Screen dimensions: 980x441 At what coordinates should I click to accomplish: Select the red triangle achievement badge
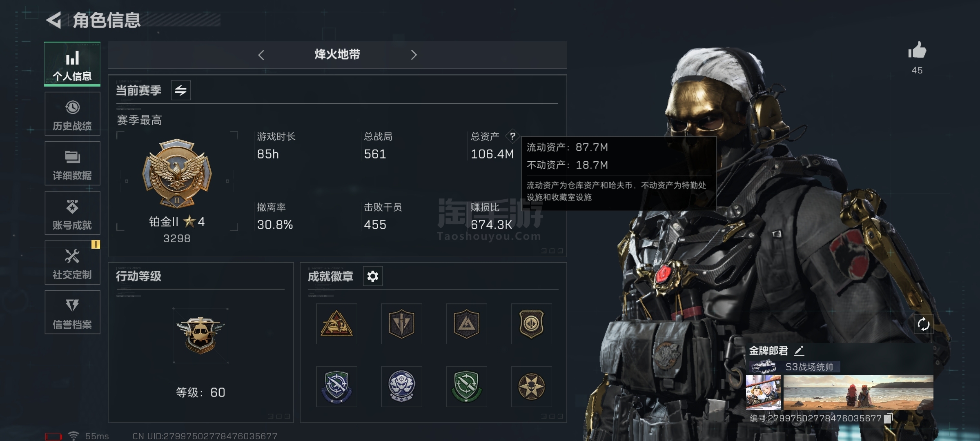click(336, 324)
